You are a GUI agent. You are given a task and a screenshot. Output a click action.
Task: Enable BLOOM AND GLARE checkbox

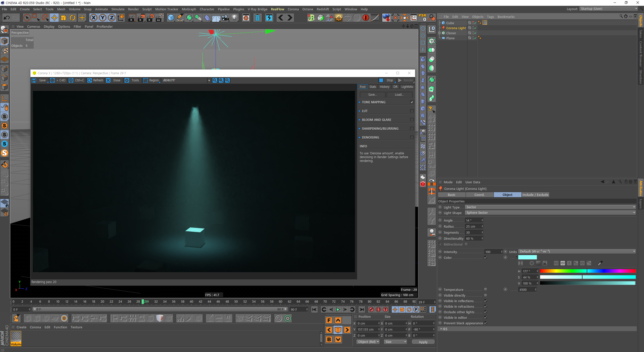click(x=412, y=120)
